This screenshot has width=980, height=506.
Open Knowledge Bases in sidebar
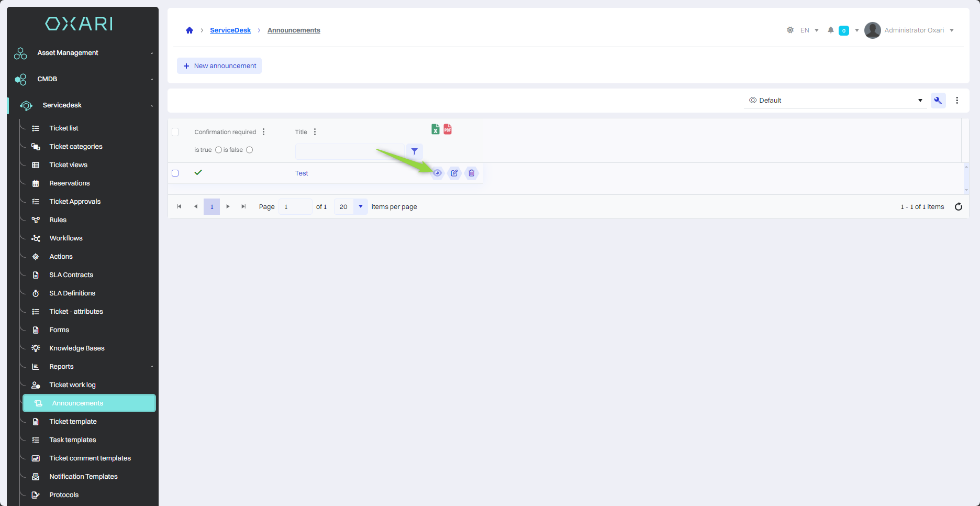[x=77, y=348]
